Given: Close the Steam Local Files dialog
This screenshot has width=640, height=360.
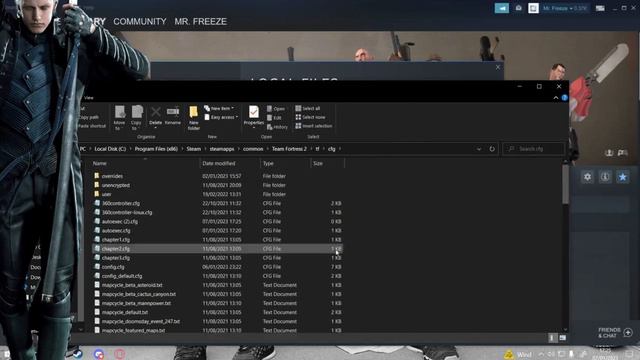Looking at the screenshot, I should (498, 67).
